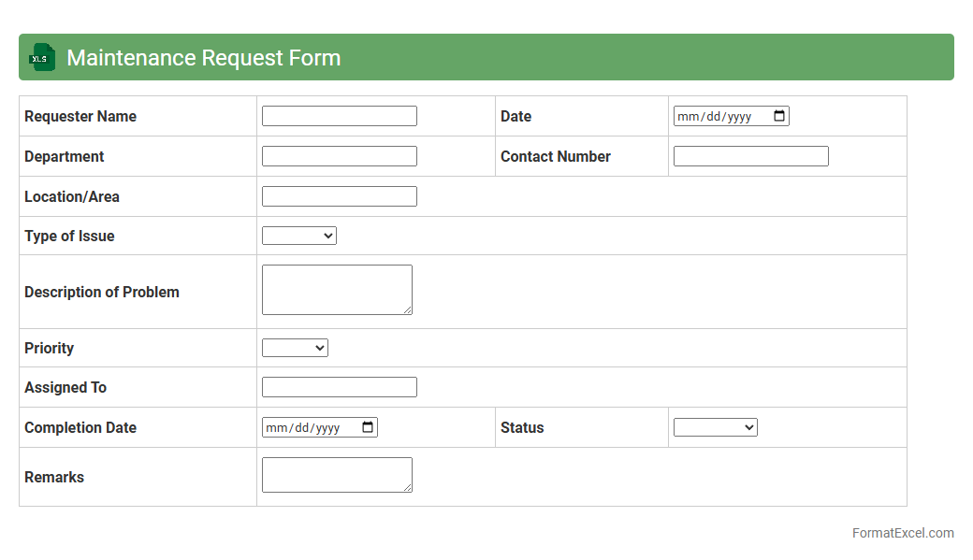
Task: Open Completion Date calendar picker icon
Action: 368,427
